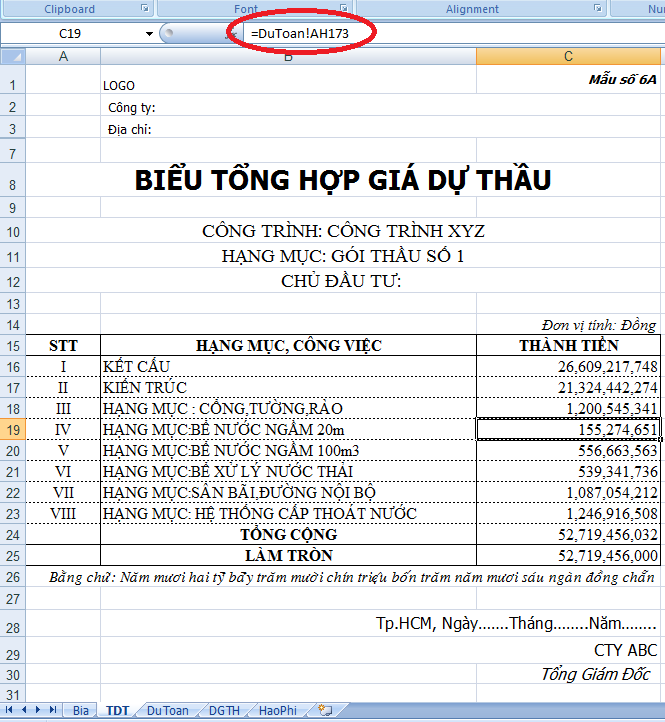Select cell with value 539,341,736

(568, 472)
